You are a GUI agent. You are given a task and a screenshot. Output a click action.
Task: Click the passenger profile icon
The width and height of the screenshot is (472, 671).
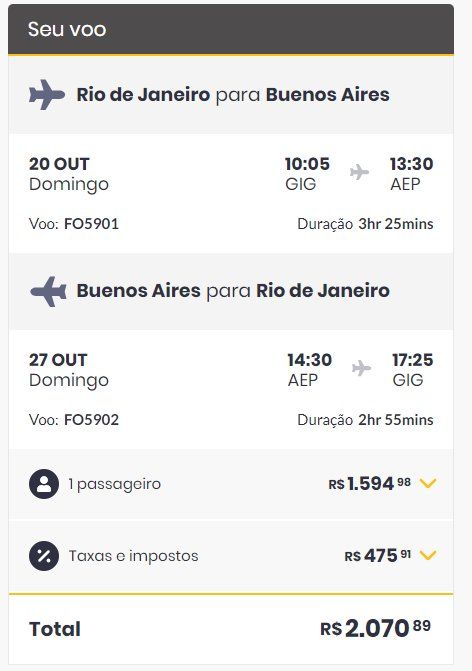(44, 484)
